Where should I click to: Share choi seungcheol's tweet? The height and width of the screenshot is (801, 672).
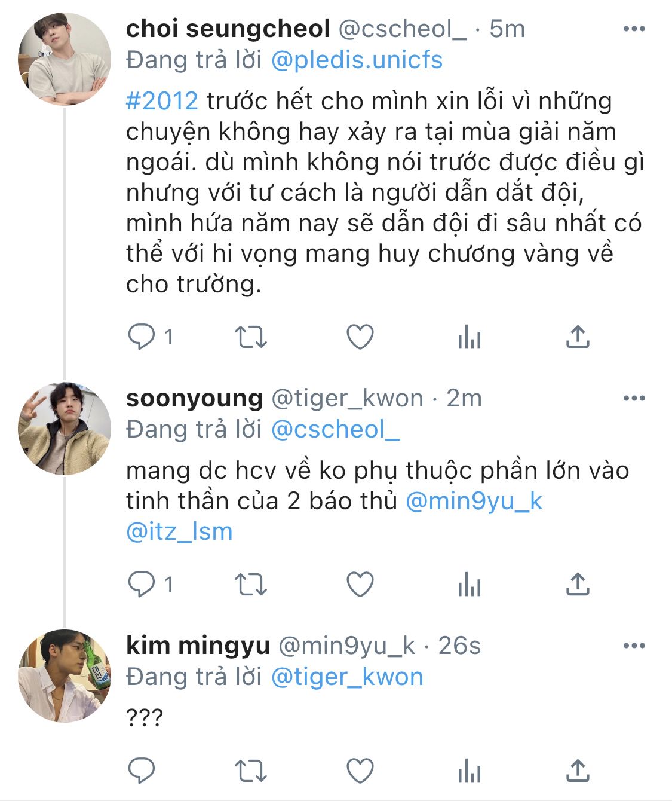click(578, 337)
